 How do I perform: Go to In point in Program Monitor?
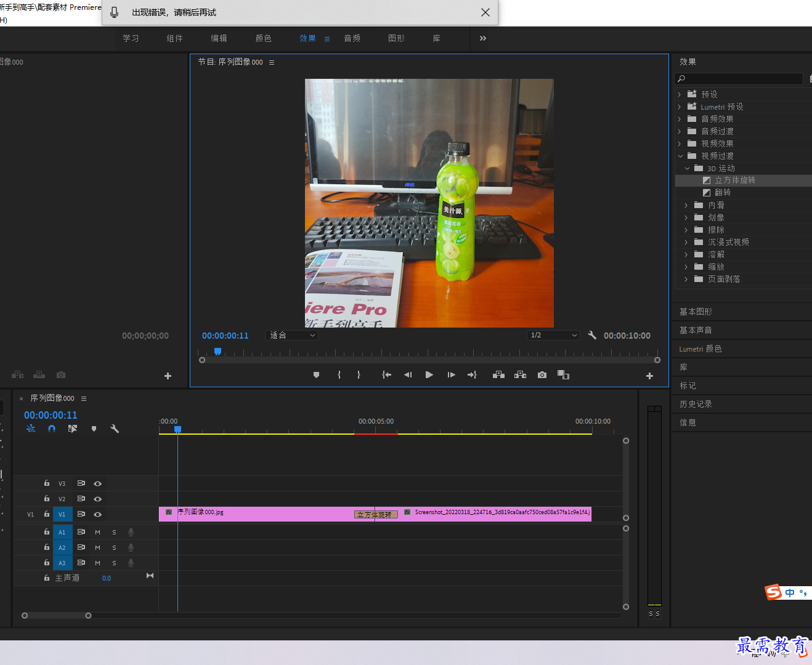(386, 375)
